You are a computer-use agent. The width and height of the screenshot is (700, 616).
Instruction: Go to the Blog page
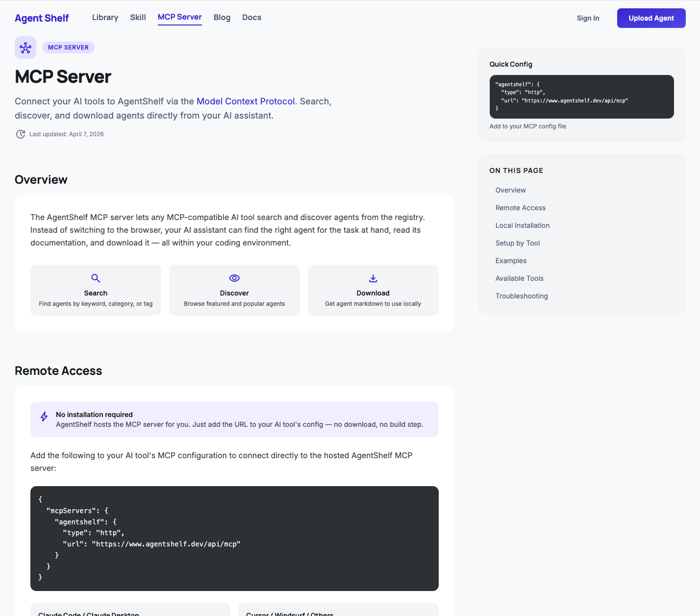click(222, 18)
